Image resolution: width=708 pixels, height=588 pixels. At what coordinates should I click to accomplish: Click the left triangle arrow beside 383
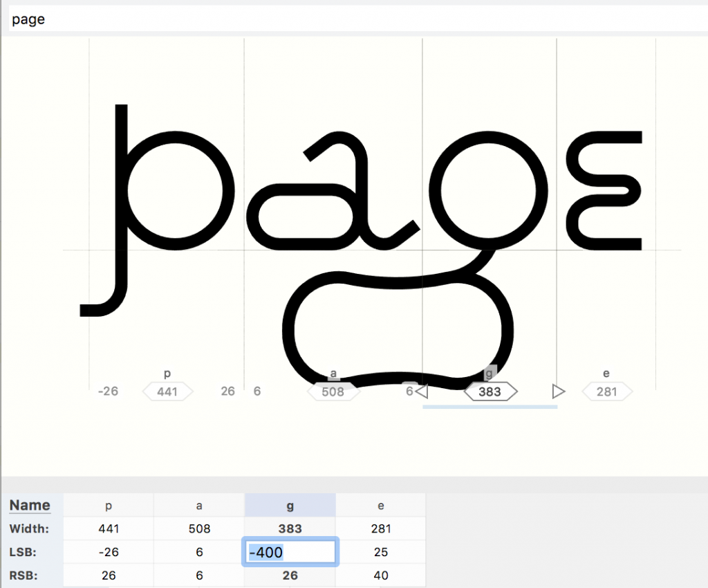(x=422, y=392)
